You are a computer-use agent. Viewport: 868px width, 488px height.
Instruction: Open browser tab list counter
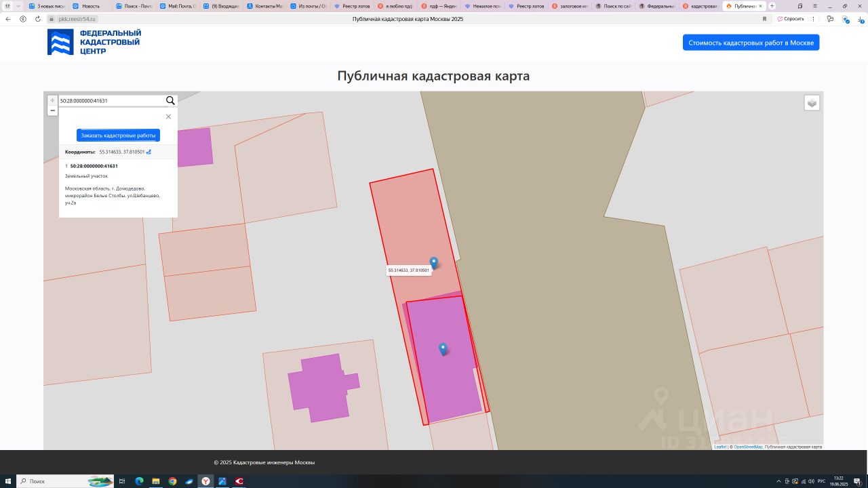tap(9, 5)
